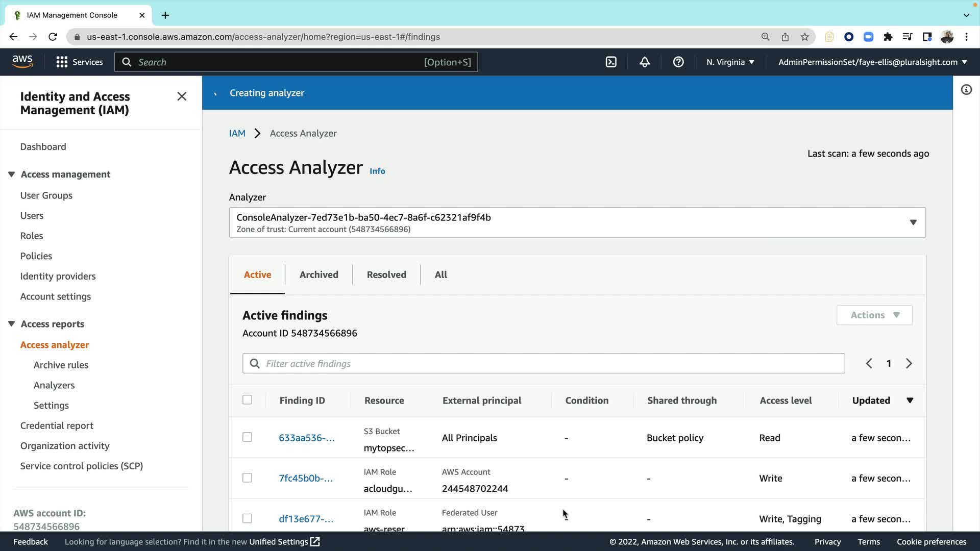This screenshot has height=551, width=980.
Task: Open finding 633aa536 link
Action: point(306,438)
